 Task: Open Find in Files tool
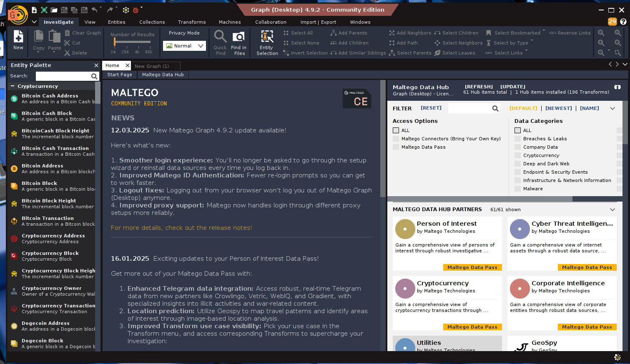click(238, 37)
